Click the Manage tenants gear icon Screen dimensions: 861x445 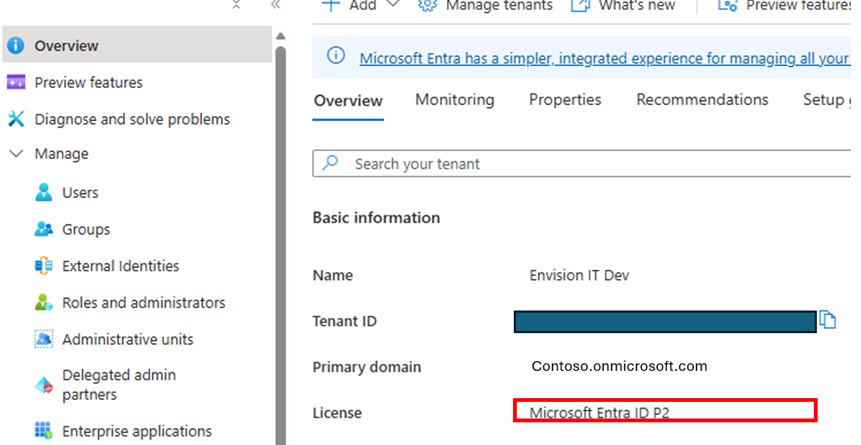tap(427, 5)
